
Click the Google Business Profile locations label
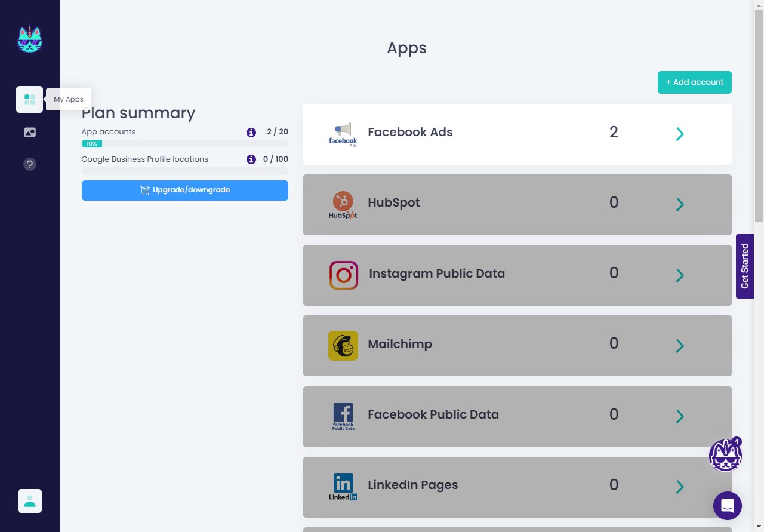[x=145, y=159]
